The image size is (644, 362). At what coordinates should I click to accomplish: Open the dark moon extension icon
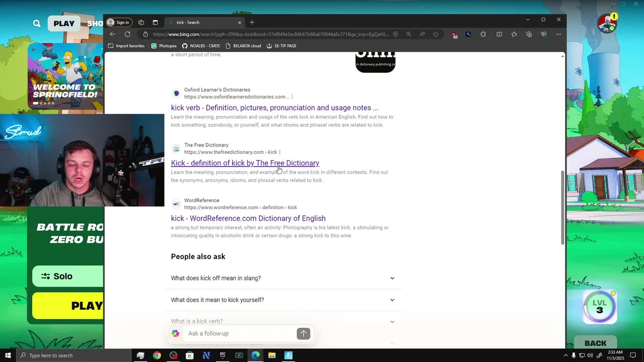pos(468,34)
